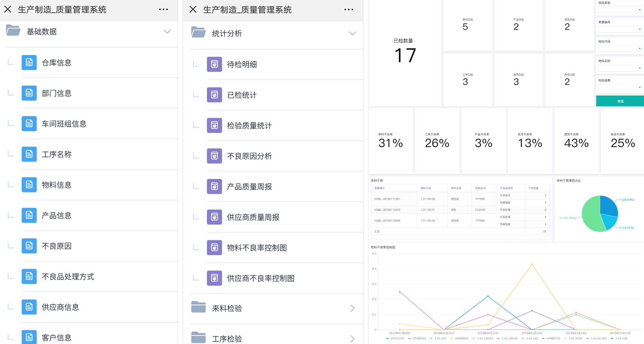644x344 pixels.
Task: Open the 待检明细 report icon
Action: (214, 64)
